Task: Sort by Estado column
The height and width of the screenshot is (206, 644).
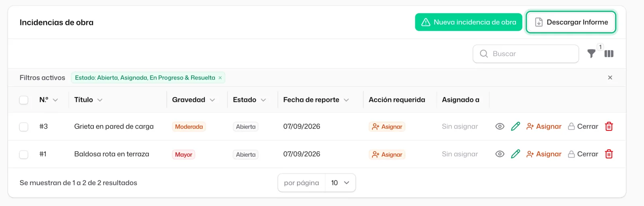Action: [250, 100]
